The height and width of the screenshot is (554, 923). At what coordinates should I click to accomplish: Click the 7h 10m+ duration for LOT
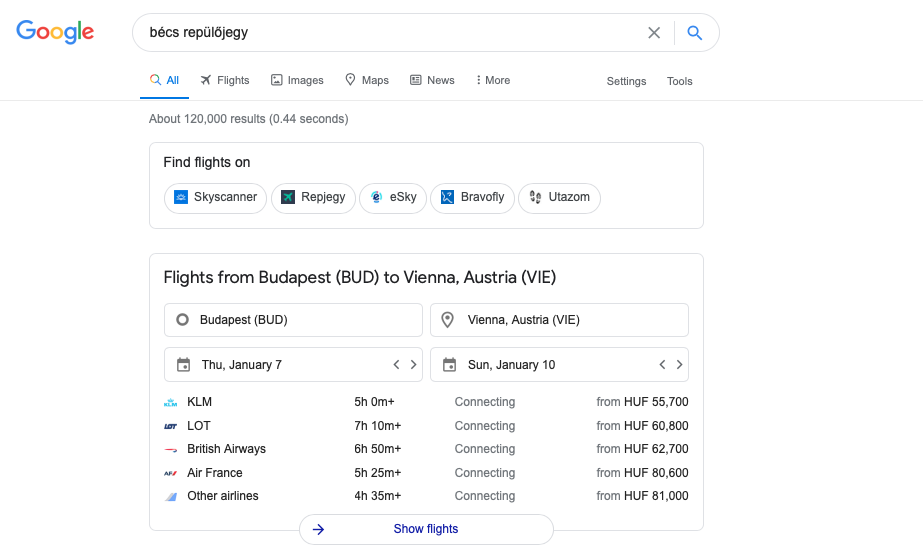coord(377,426)
